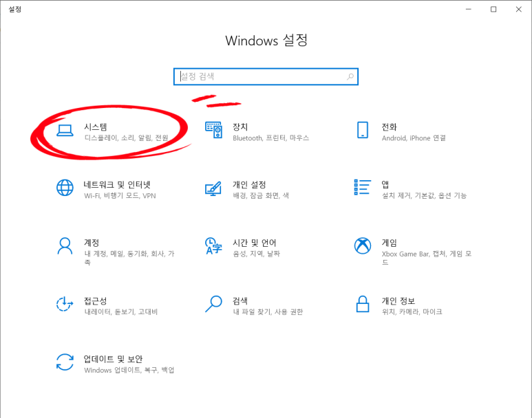The width and height of the screenshot is (532, 418).
Task: Open 계정 settings title
Action: (x=92, y=243)
